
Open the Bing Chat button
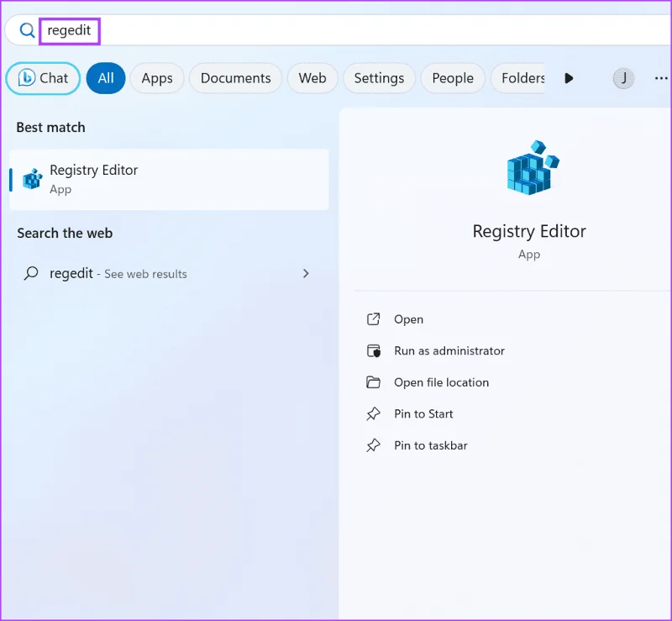tap(43, 78)
